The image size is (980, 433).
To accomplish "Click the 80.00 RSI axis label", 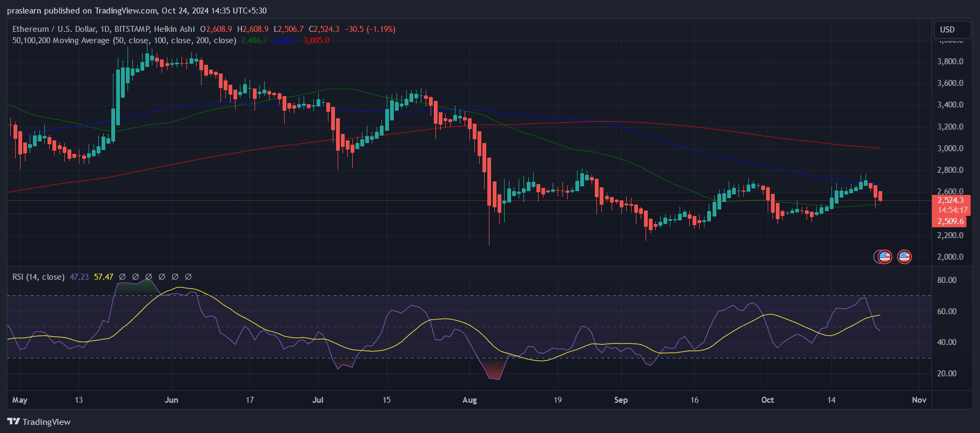I will [947, 280].
